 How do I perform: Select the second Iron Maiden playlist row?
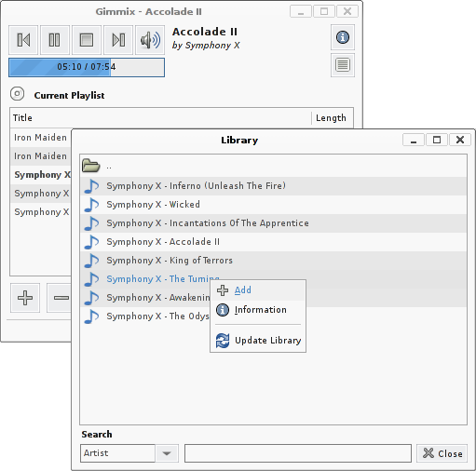(41, 155)
